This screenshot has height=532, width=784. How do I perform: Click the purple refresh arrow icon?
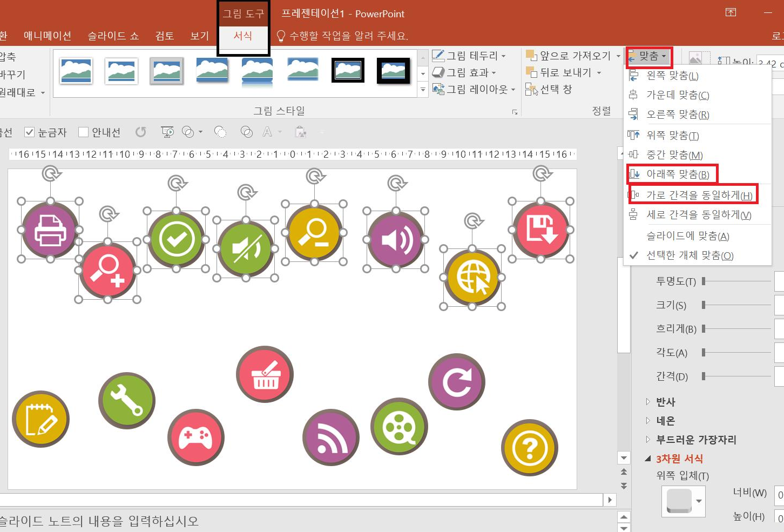457,382
